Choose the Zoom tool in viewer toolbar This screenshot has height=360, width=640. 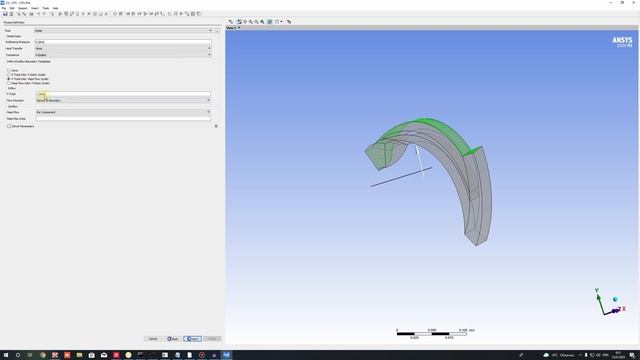pos(251,22)
